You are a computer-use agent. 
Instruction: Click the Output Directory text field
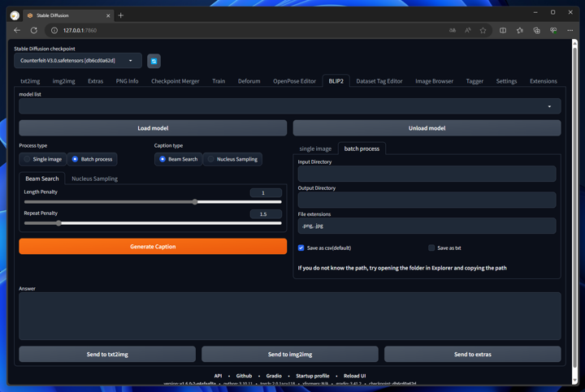[x=427, y=200]
